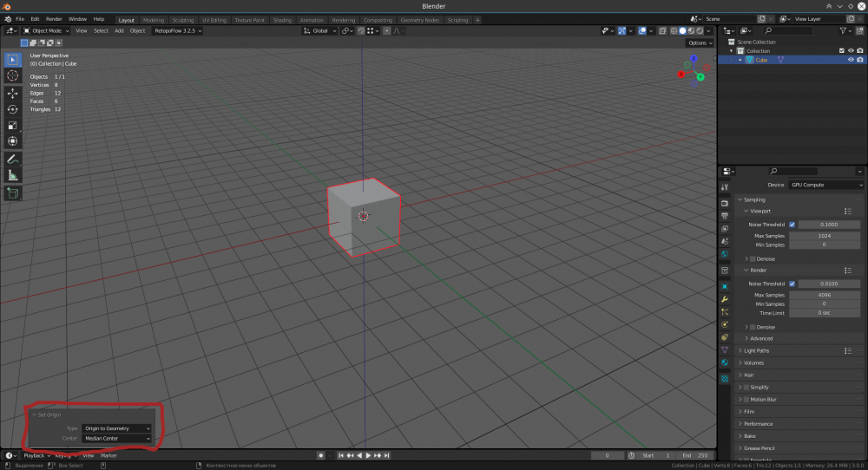Screen dimensions: 868x470
Task: Toggle Render Noise Threshold checkbox
Action: click(x=792, y=284)
